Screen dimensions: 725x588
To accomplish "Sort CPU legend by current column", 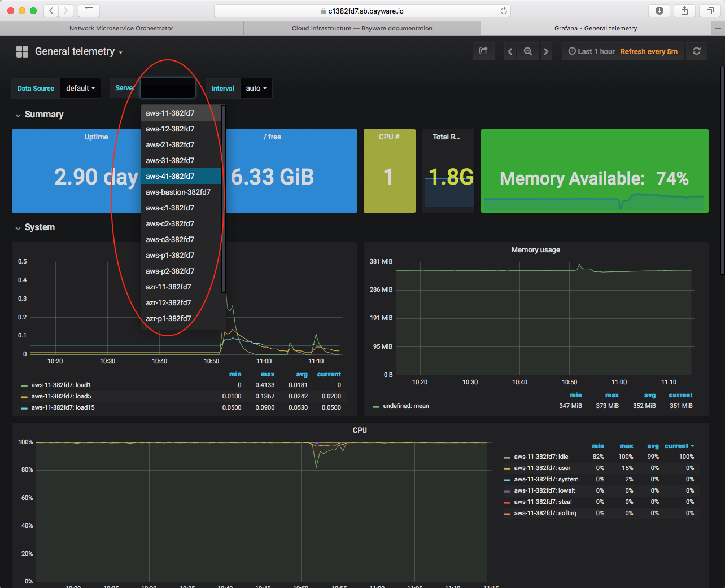I will pyautogui.click(x=679, y=446).
